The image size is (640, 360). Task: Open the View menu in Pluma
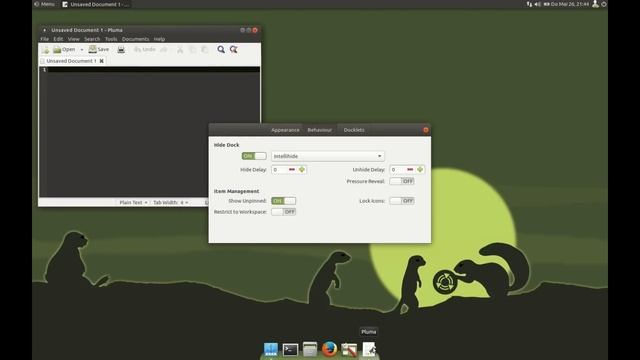click(x=73, y=39)
